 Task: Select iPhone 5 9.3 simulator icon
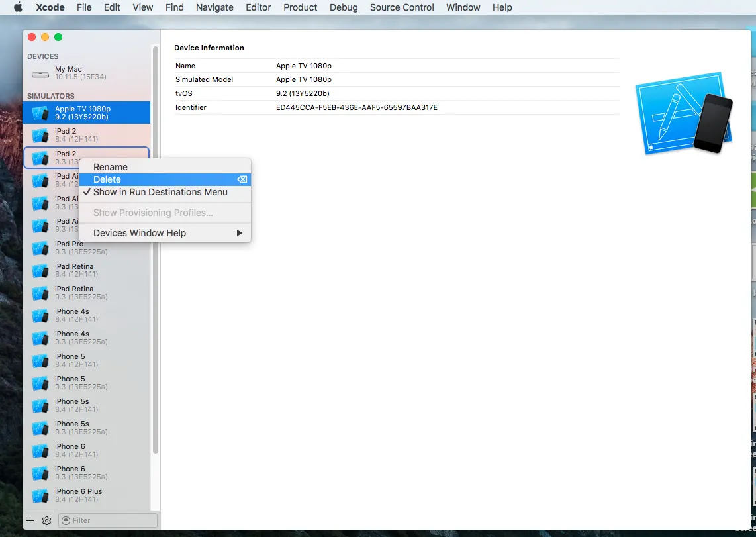[40, 383]
